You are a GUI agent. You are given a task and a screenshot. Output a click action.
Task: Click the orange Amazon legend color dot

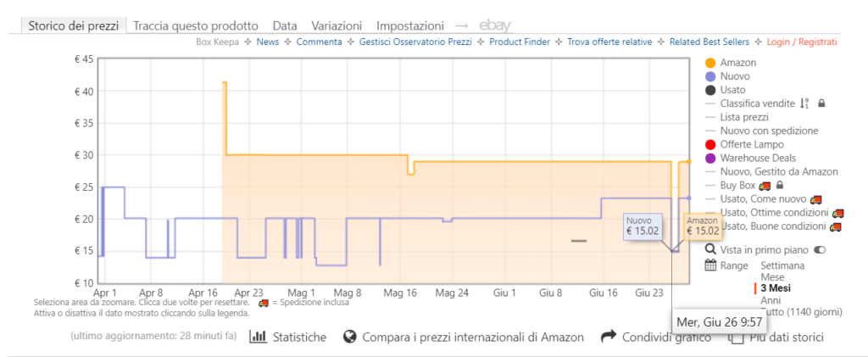click(710, 63)
